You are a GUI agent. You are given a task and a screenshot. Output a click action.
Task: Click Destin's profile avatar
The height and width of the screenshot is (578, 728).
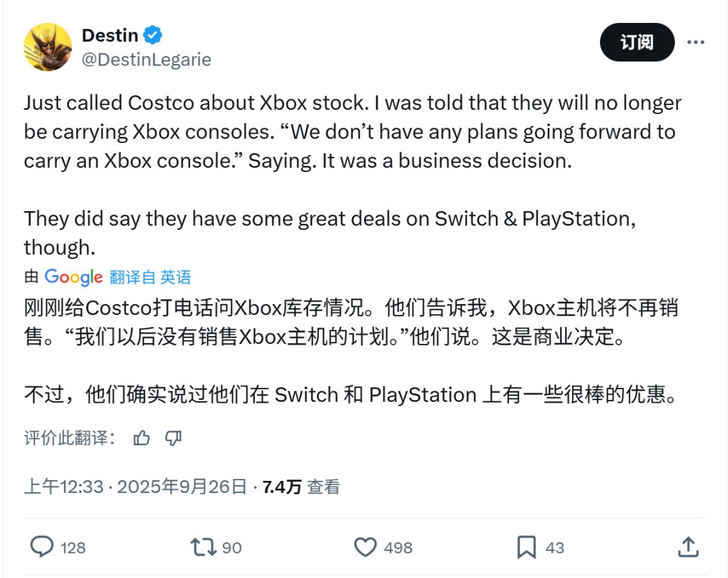point(48,47)
